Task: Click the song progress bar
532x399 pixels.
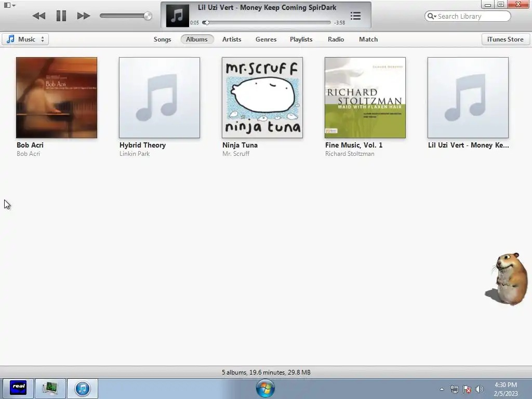Action: 267,23
